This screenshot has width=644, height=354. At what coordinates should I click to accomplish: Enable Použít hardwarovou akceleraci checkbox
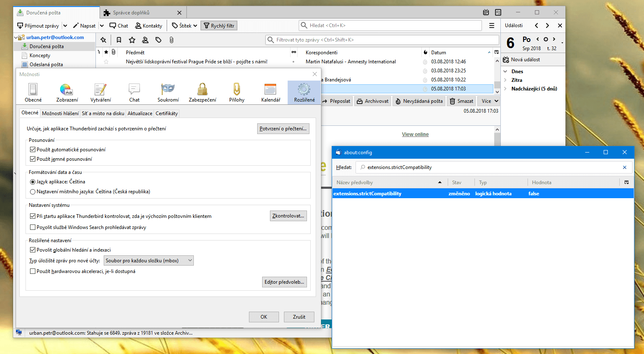(x=33, y=271)
